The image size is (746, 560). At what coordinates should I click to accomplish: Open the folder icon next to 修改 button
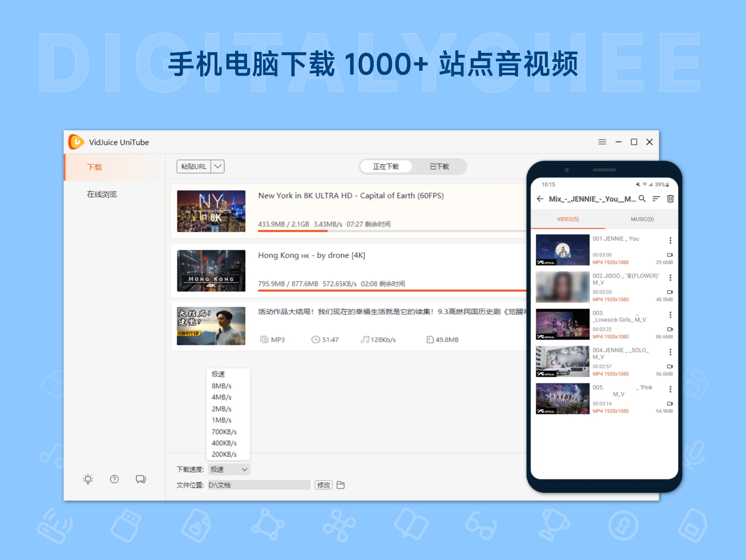point(340,485)
